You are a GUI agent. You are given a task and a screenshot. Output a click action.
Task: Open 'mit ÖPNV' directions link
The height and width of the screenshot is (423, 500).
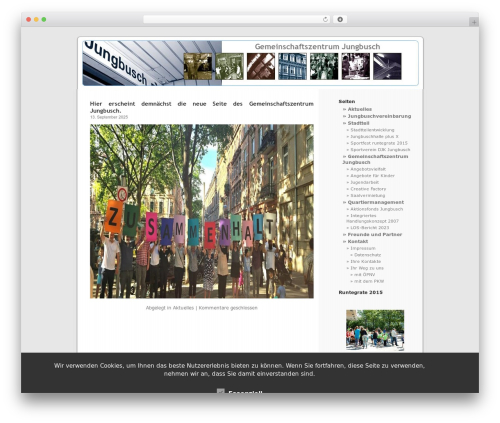click(x=365, y=275)
